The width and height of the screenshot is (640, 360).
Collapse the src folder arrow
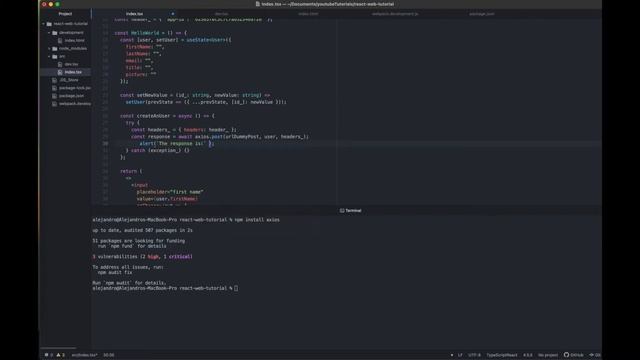(49, 56)
